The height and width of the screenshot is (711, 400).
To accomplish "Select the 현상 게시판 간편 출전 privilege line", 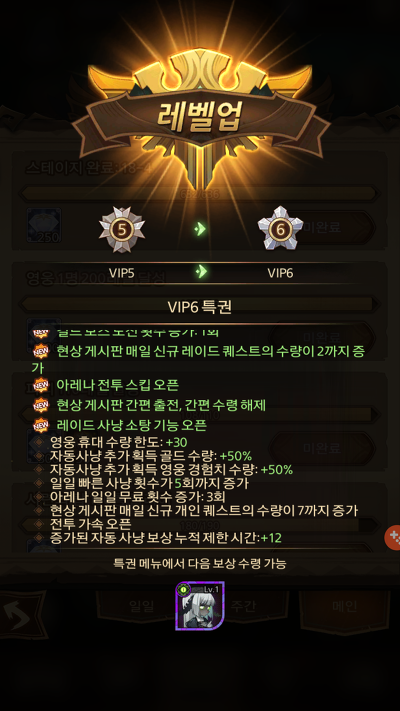I will point(161,405).
